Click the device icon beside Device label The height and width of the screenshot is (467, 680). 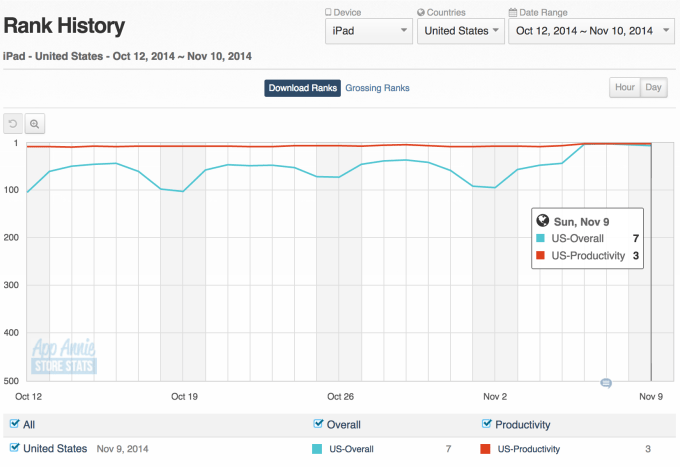click(x=328, y=12)
